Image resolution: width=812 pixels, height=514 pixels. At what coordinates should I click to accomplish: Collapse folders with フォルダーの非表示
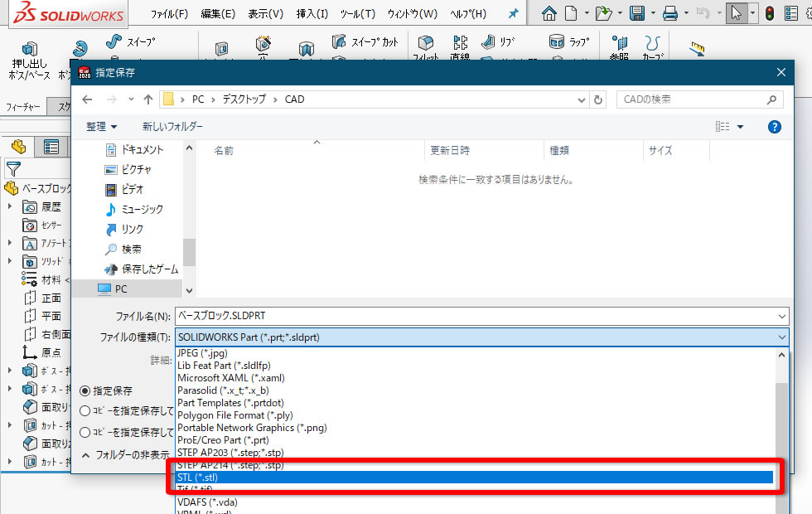click(x=125, y=455)
